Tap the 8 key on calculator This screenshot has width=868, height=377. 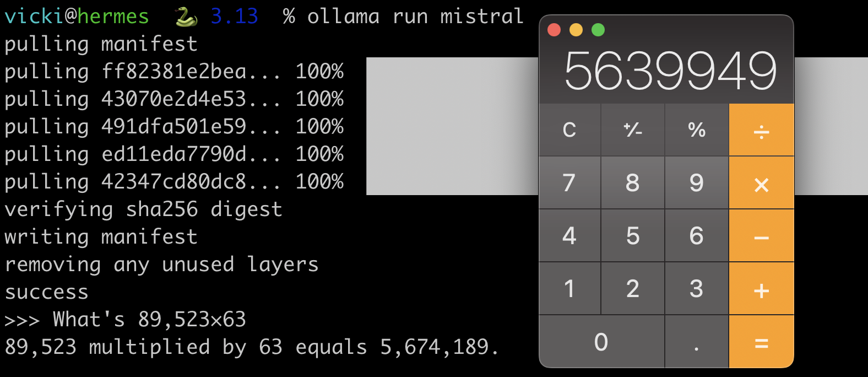(633, 183)
